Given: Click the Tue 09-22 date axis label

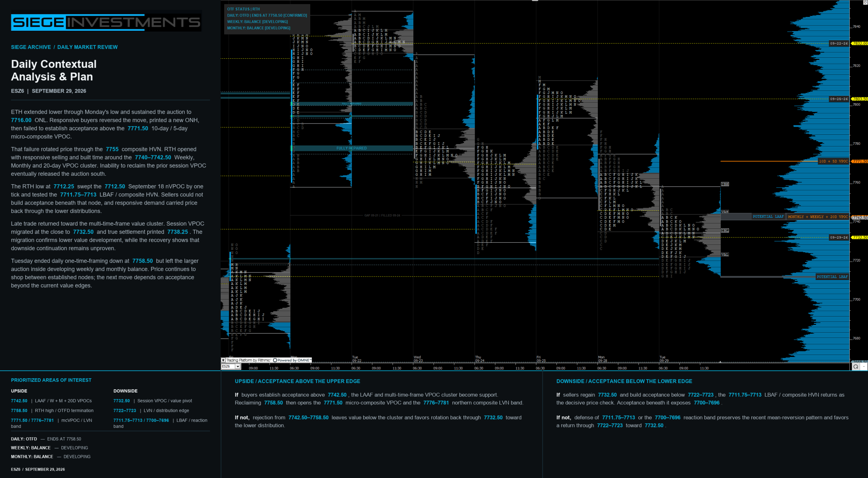Looking at the screenshot, I should pos(357,359).
